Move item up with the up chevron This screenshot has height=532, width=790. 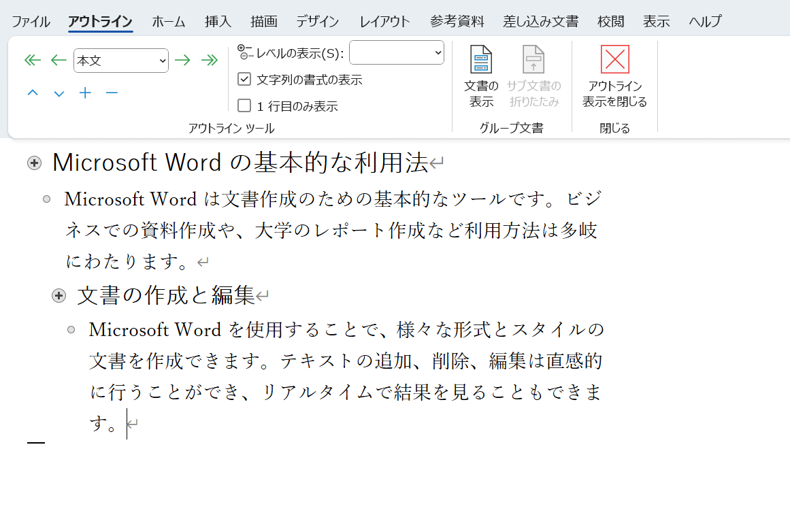[x=33, y=93]
